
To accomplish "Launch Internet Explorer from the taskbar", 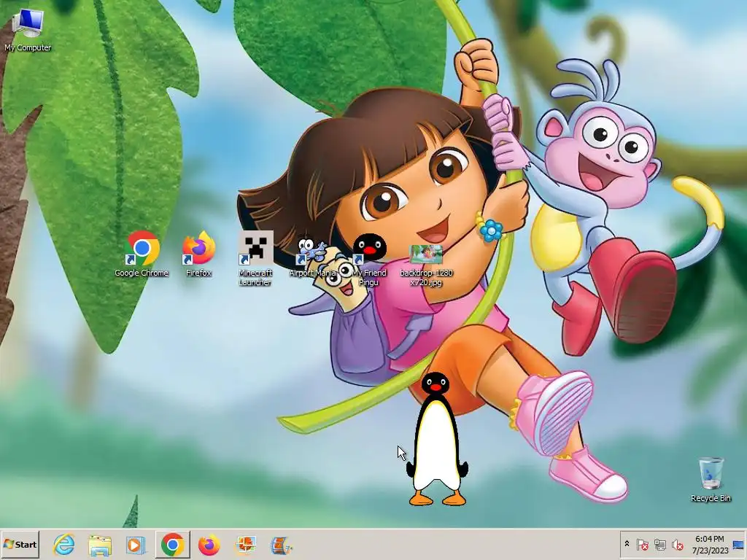I will pos(64,545).
